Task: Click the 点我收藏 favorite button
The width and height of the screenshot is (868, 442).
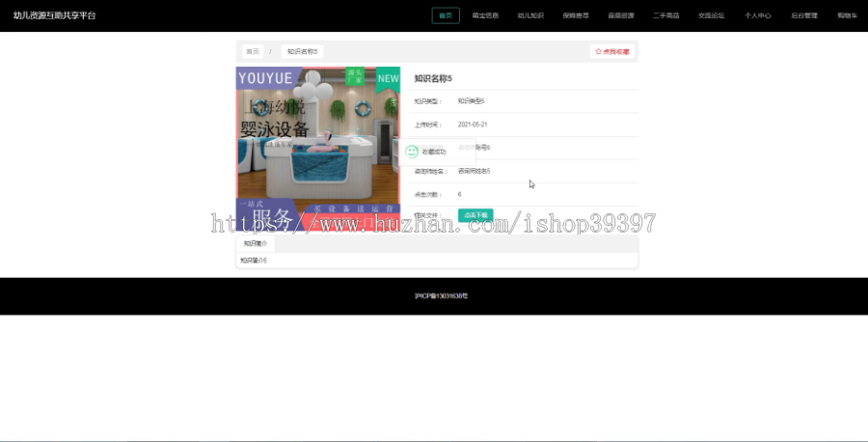Action: pyautogui.click(x=611, y=51)
